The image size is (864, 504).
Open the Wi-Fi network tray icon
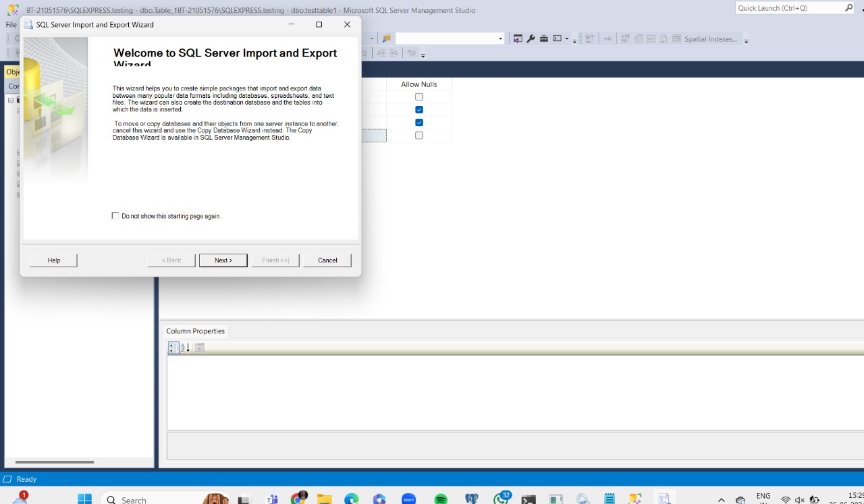(x=786, y=500)
